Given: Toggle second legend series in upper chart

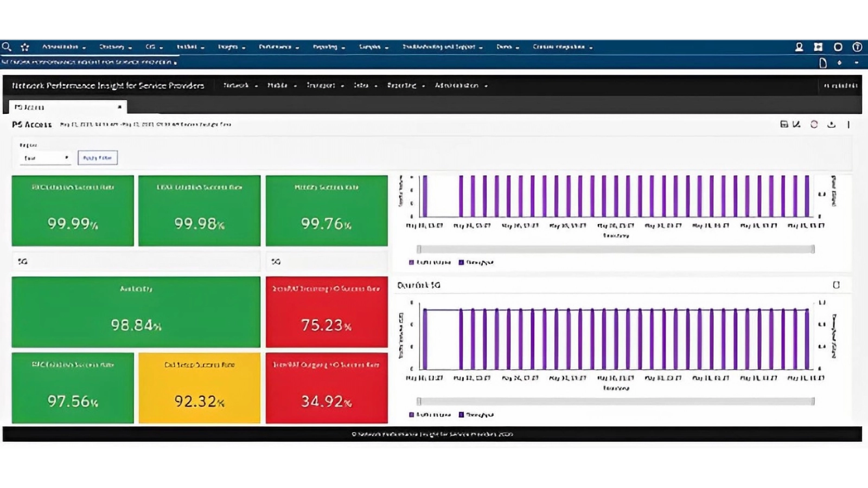Looking at the screenshot, I should point(476,262).
